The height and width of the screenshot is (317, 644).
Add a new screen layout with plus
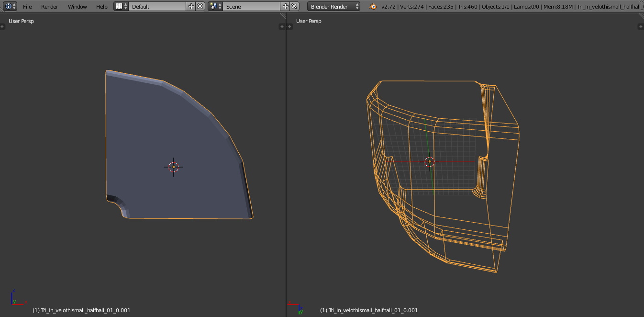(191, 6)
